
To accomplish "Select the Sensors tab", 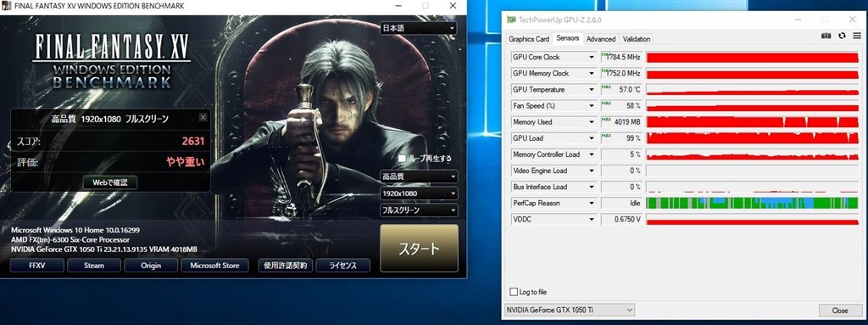I will click(567, 38).
